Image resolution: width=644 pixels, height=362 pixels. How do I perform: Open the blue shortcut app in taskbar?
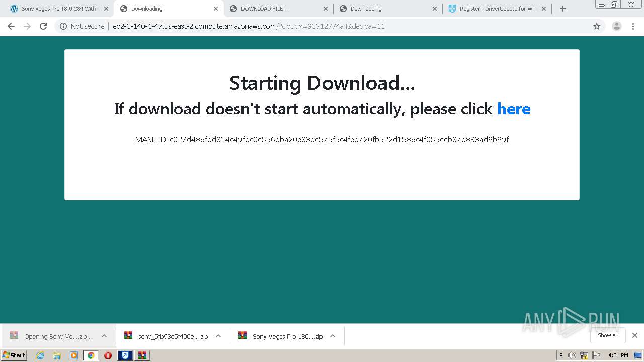click(x=125, y=355)
